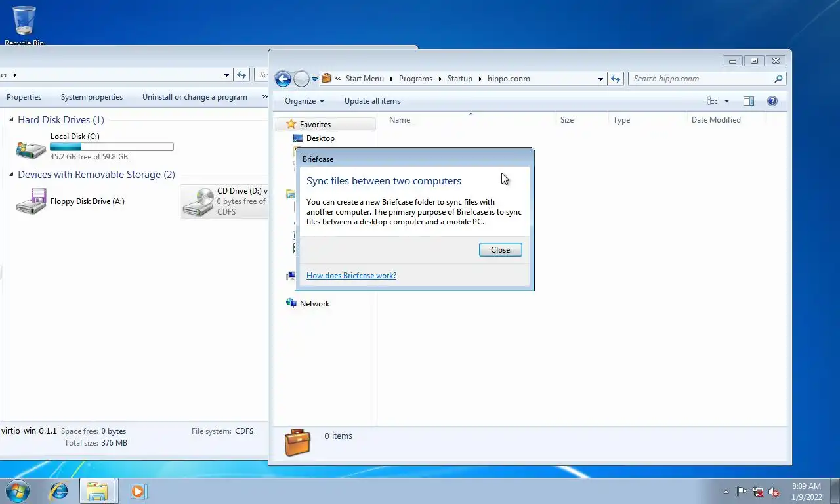Open the 'How does Briefcase work?' link
Image resolution: width=840 pixels, height=504 pixels.
pos(351,276)
